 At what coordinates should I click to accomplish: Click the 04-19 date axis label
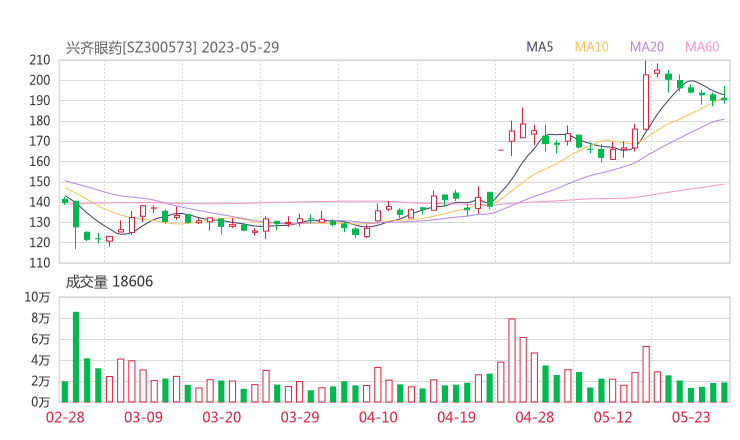click(x=456, y=417)
